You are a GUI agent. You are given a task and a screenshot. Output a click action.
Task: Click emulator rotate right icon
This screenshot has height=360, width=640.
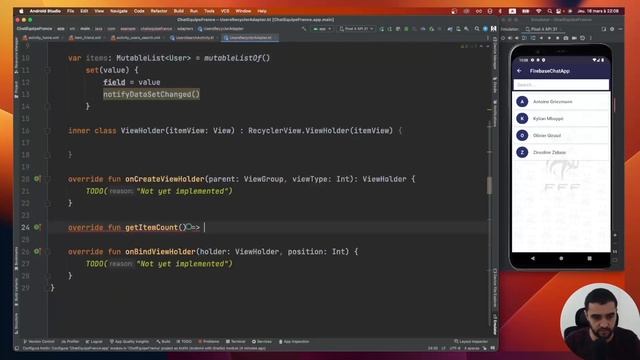533,38
